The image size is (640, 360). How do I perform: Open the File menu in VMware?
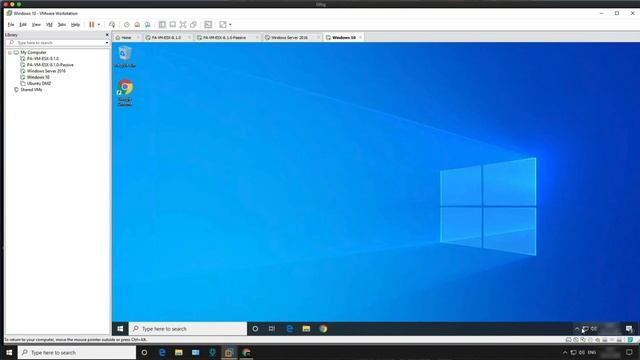11,24
